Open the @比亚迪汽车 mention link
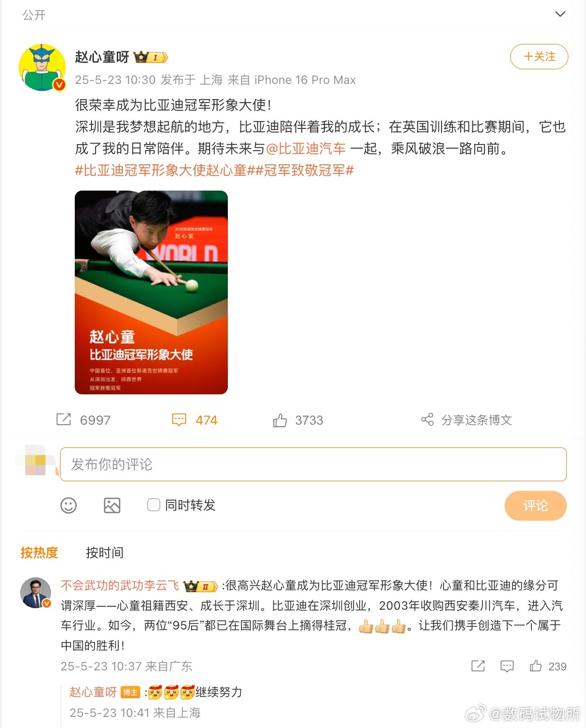 coord(306,149)
